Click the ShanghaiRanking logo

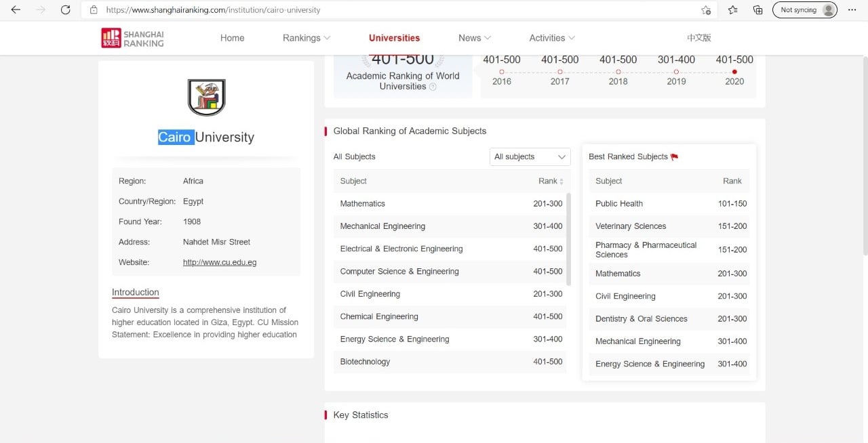click(x=133, y=38)
